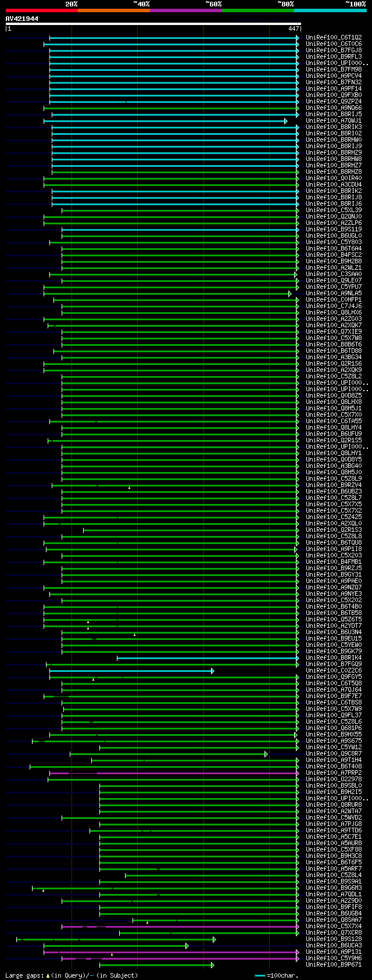Select hit label UniRef100_B9S128

tap(334, 939)
